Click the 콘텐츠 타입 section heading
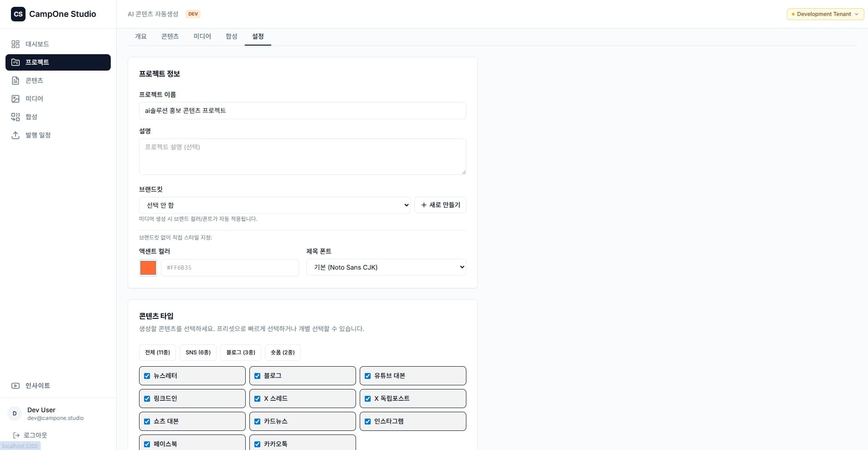The height and width of the screenshot is (450, 868). pyautogui.click(x=156, y=316)
